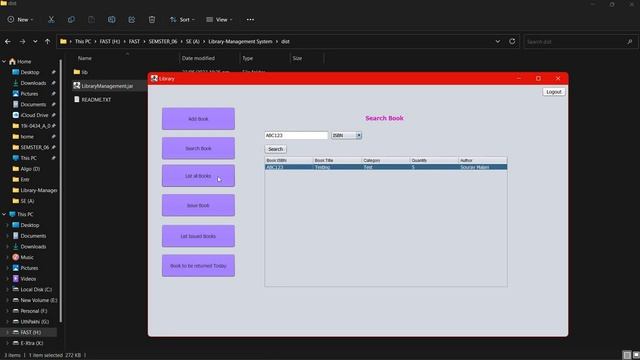Open the See more (three dots) menu

250,19
